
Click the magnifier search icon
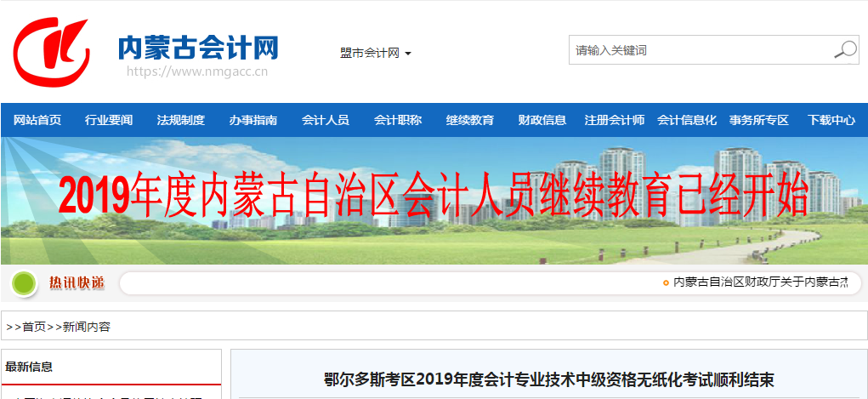(844, 50)
